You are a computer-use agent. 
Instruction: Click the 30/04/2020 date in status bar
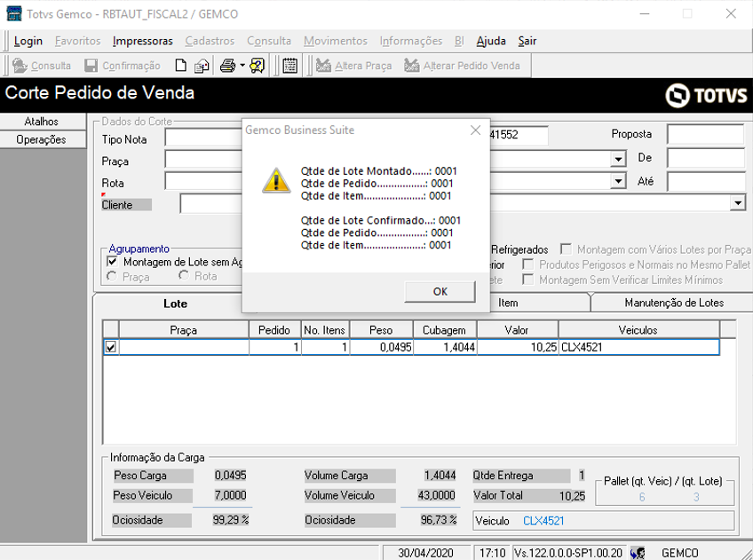(x=425, y=553)
